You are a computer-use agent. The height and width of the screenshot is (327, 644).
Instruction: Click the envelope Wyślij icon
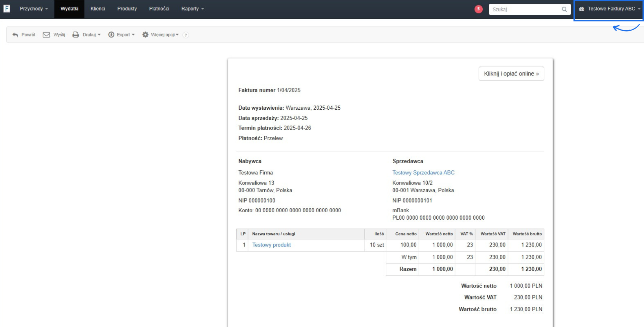[46, 35]
